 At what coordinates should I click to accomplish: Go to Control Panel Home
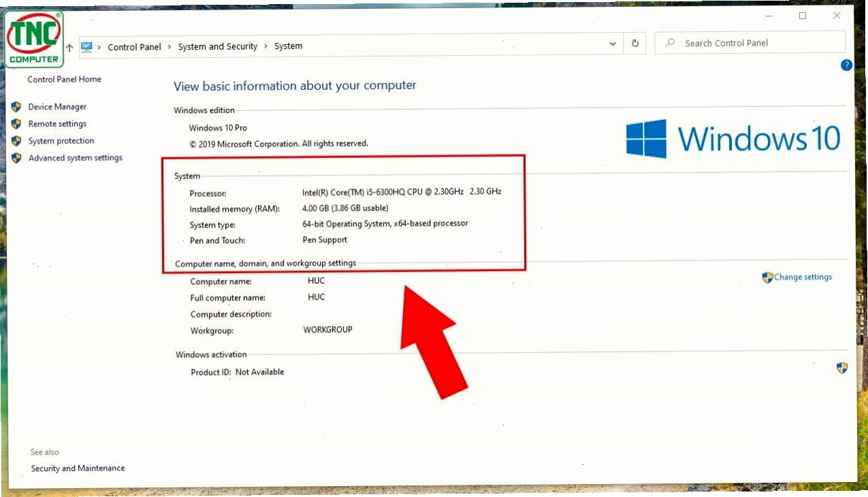(x=64, y=79)
